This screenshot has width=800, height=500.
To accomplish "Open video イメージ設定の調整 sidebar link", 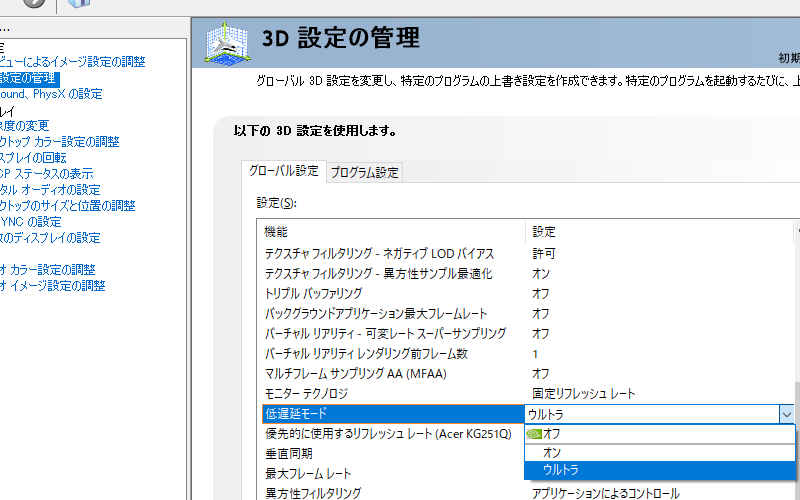I will click(x=53, y=286).
